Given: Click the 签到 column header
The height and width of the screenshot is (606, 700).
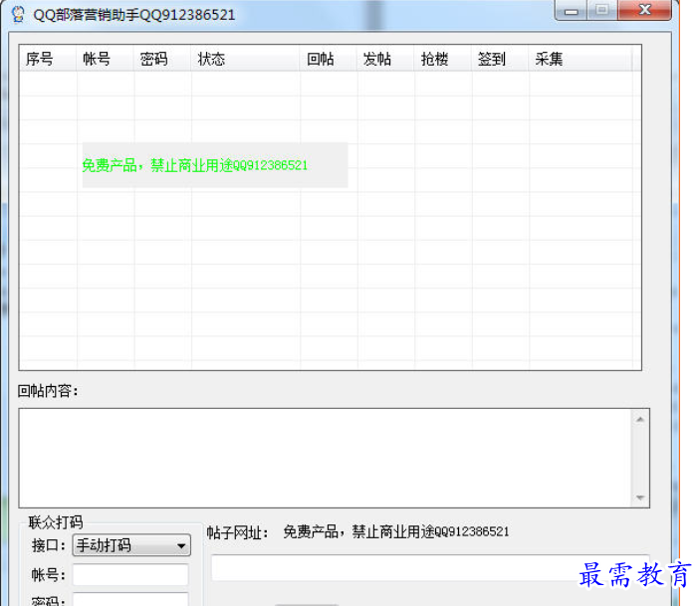Looking at the screenshot, I should (500, 59).
